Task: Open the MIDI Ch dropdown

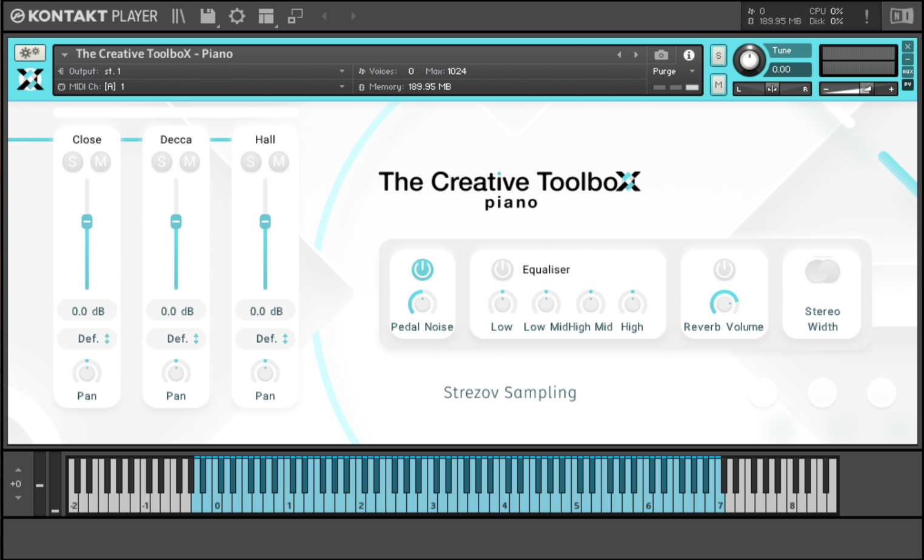Action: pyautogui.click(x=342, y=87)
